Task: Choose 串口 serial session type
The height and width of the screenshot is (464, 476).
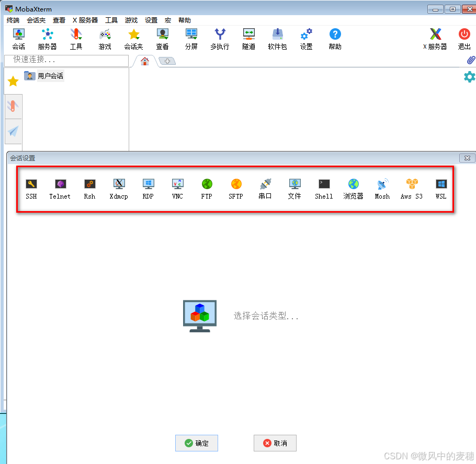Action: coord(265,189)
